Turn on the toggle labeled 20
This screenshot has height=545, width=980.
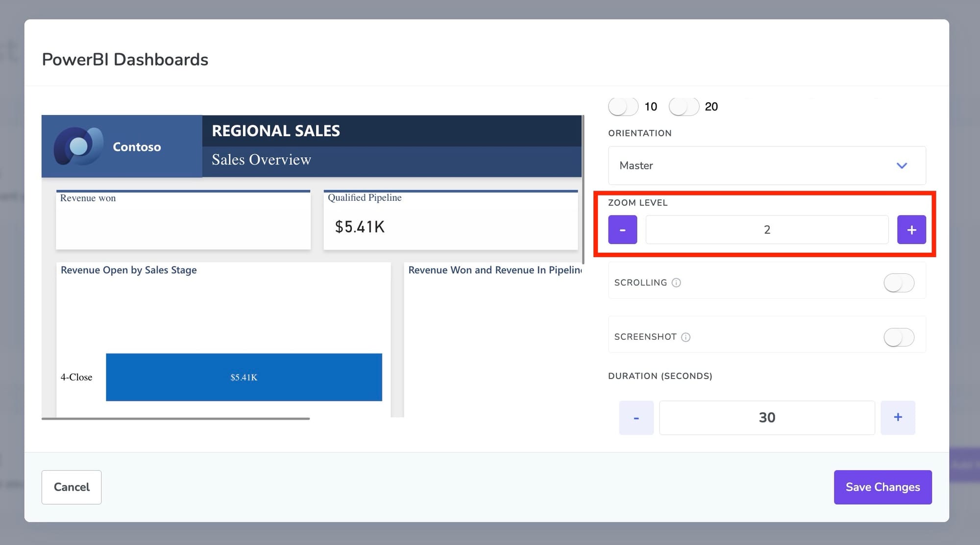684,107
